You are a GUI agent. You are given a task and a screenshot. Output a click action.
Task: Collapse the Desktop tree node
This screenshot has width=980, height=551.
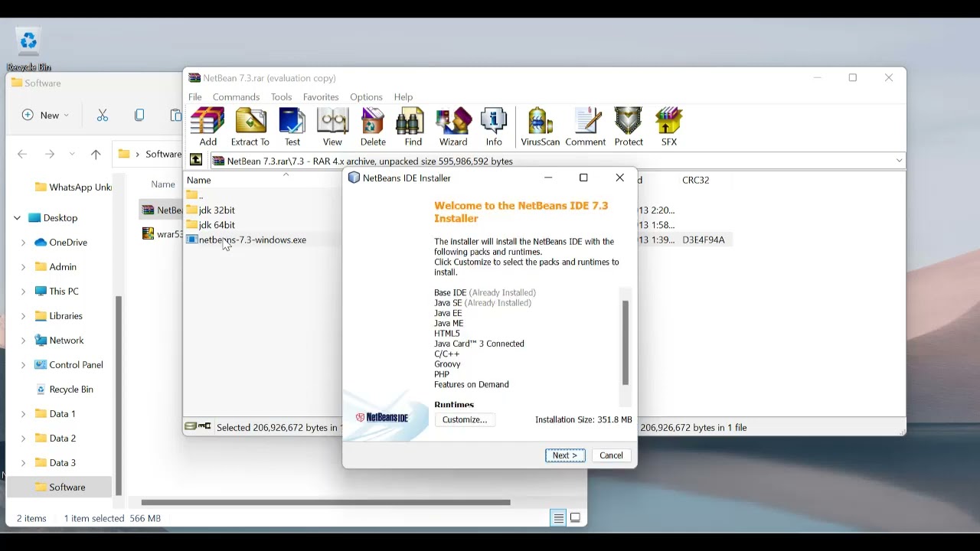click(x=17, y=218)
